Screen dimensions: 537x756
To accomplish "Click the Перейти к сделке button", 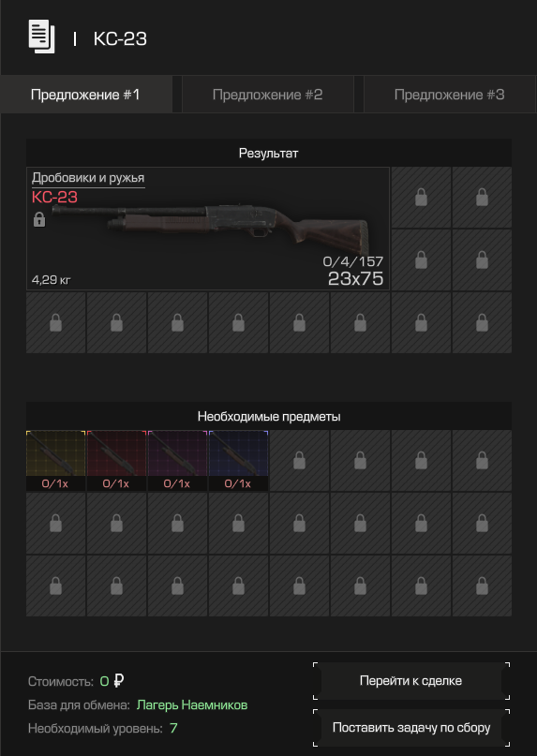I will (411, 681).
